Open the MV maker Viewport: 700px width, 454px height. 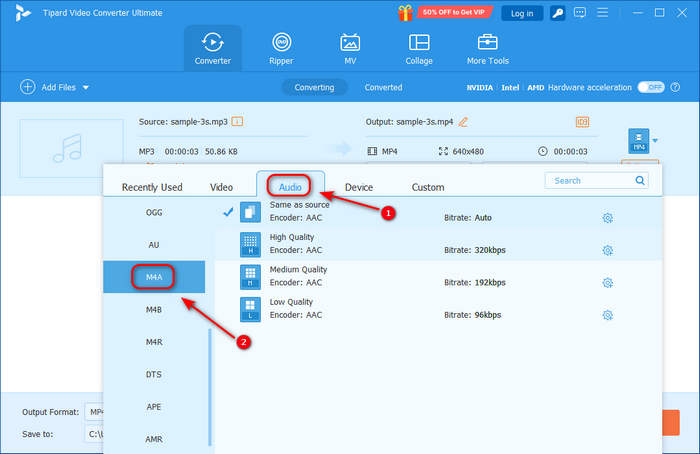[x=350, y=49]
